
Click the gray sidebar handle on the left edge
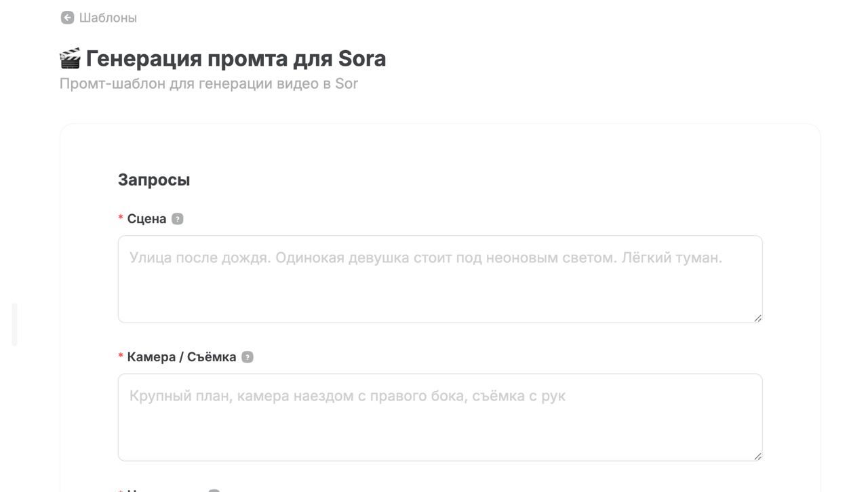pos(14,325)
